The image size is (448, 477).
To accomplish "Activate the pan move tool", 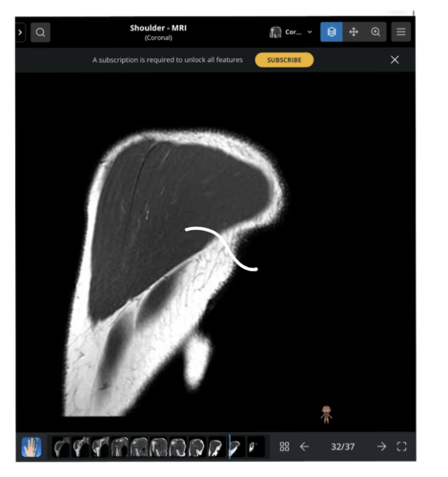I will click(353, 32).
